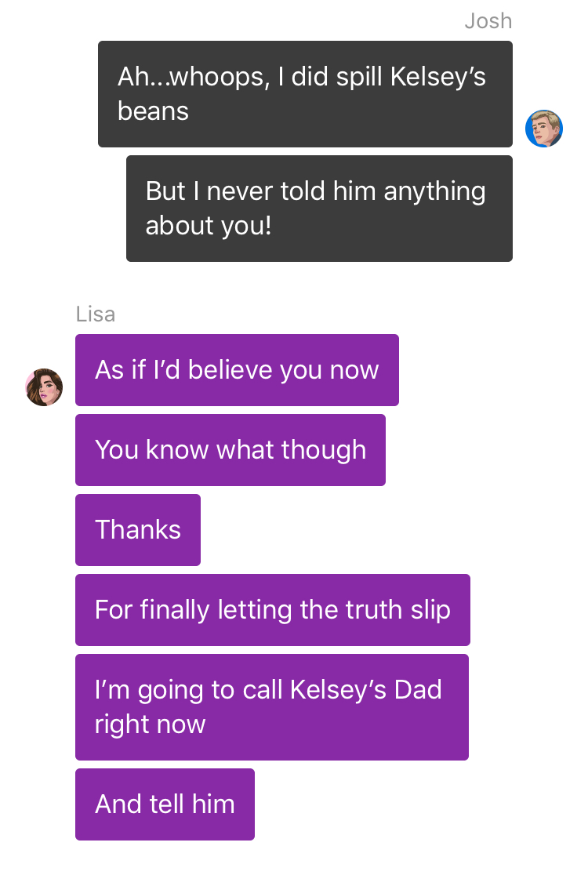
Task: Tap the sender name Josh
Action: tap(488, 20)
